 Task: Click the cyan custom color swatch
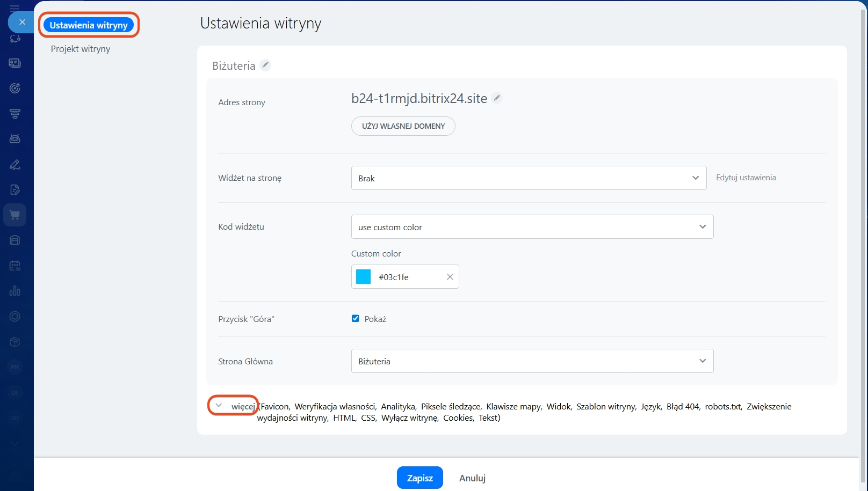pyautogui.click(x=364, y=277)
